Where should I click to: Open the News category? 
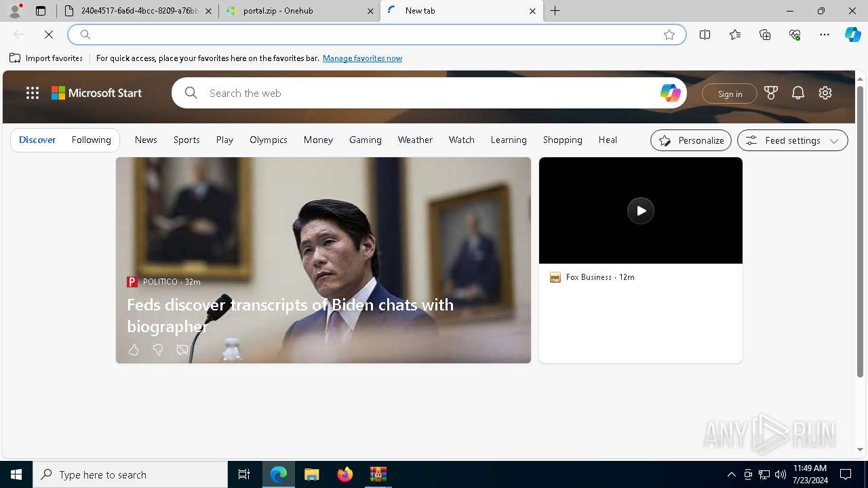point(146,140)
